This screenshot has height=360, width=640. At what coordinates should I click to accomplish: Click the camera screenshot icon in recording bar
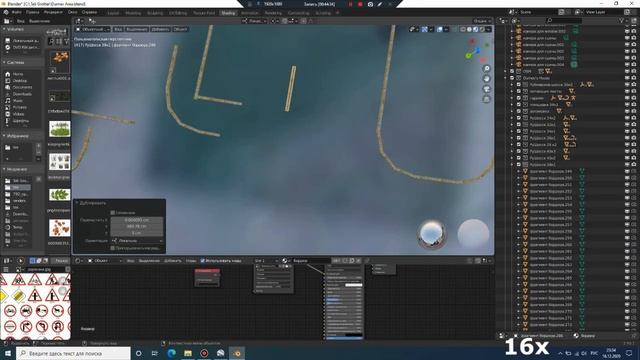(370, 4)
